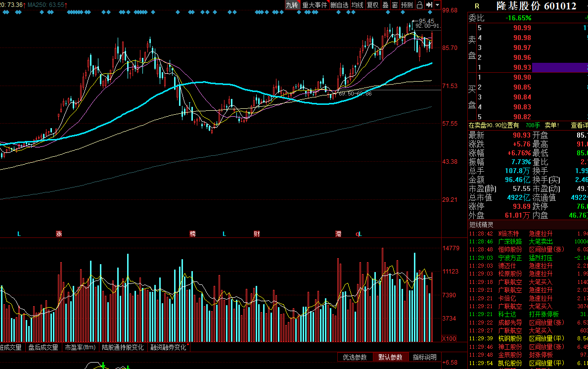
Task: Click 删自选 to remove from watchlist
Action: click(339, 5)
